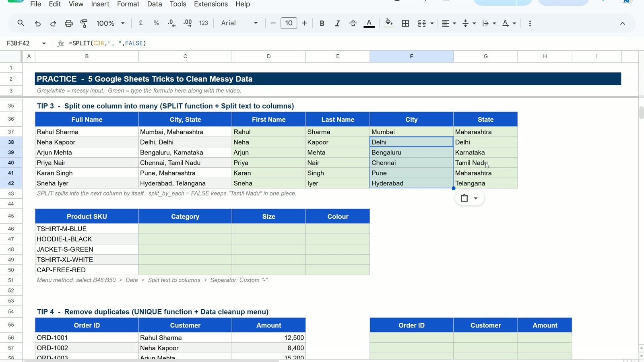The image size is (644, 362).
Task: Open vertical align dropdown
Action: click(469, 23)
